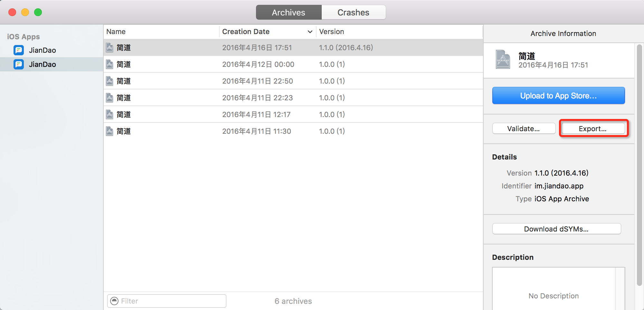Click the 6 archives count label
The image size is (644, 310).
click(x=293, y=301)
